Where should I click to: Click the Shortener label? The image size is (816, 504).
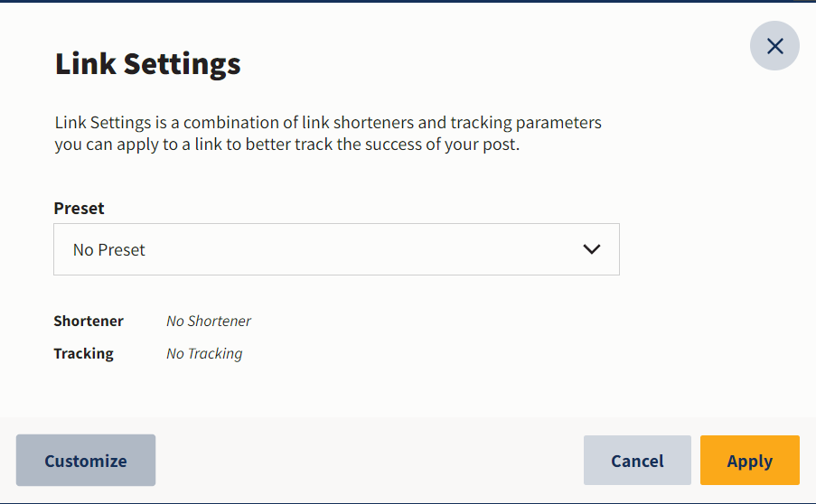(x=89, y=321)
